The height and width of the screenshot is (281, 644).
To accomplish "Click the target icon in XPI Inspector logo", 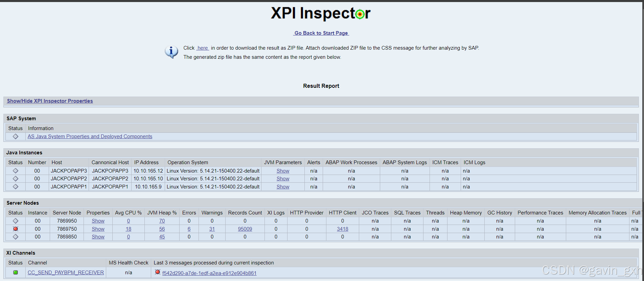I will point(360,14).
